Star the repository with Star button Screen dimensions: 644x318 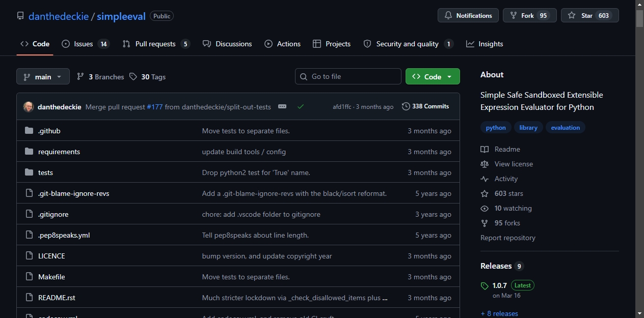coord(589,16)
